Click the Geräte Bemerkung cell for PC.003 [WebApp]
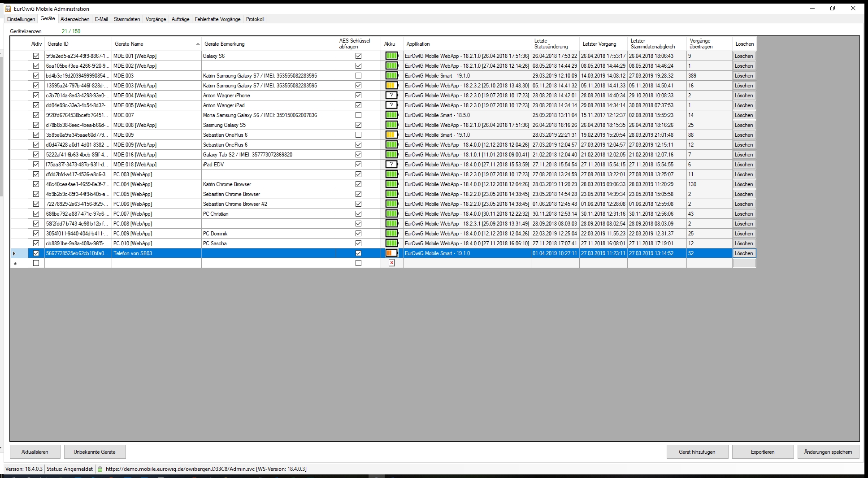Viewport: 868px width, 478px height. tap(268, 174)
